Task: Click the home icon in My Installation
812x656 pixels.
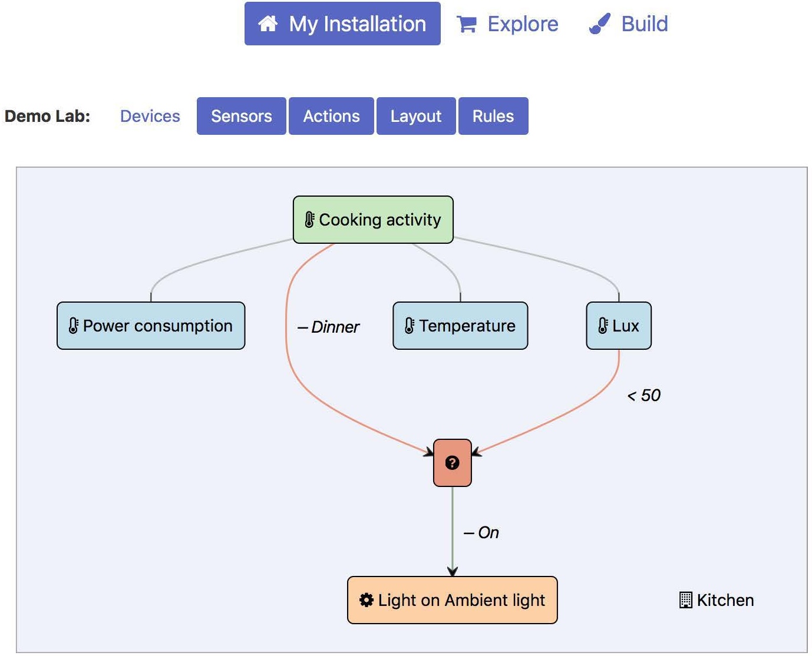Action: point(268,24)
